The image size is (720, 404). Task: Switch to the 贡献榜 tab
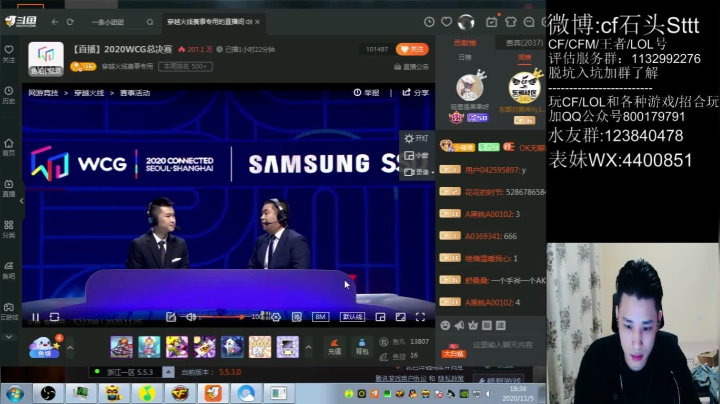pos(465,43)
